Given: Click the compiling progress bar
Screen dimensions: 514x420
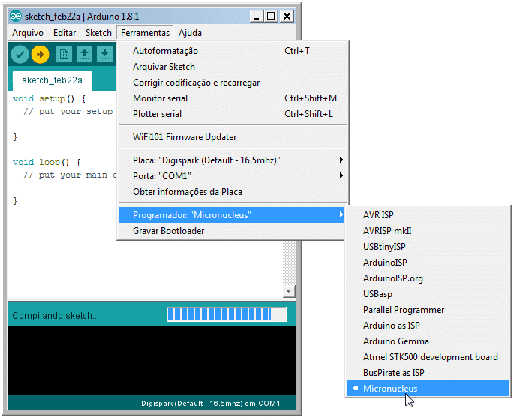Looking at the screenshot, I should (226, 314).
